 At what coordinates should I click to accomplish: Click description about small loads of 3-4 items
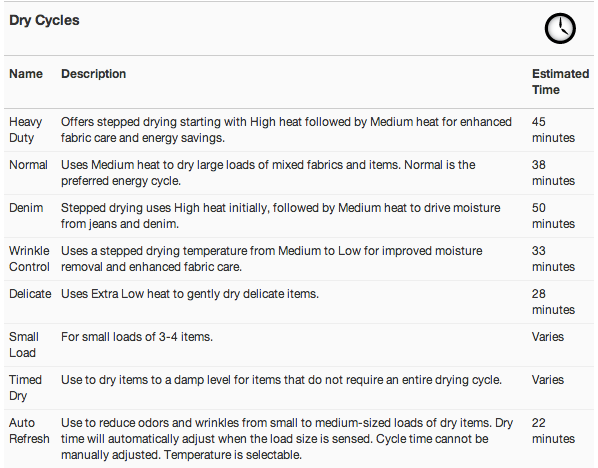[x=137, y=337]
